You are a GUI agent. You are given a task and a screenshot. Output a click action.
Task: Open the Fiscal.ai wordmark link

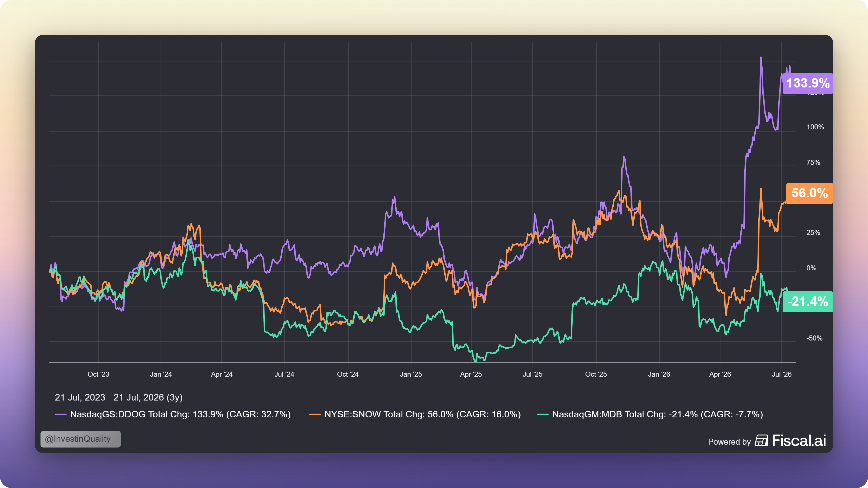(x=799, y=441)
